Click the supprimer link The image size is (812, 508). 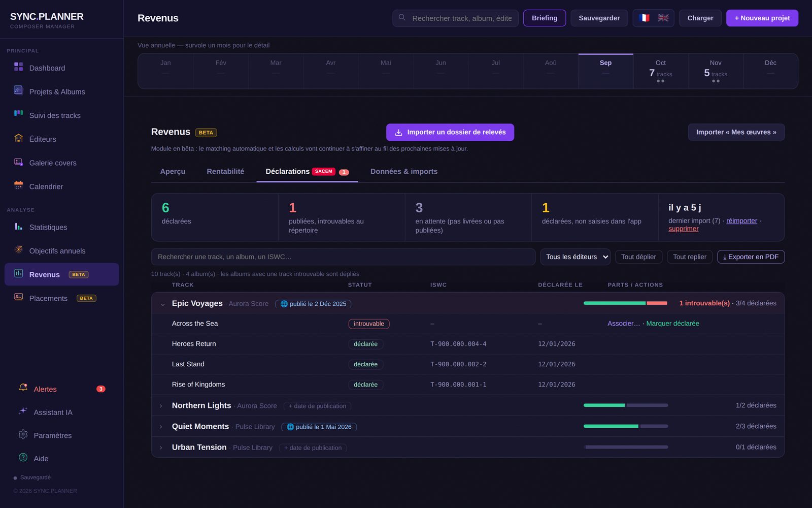(683, 229)
